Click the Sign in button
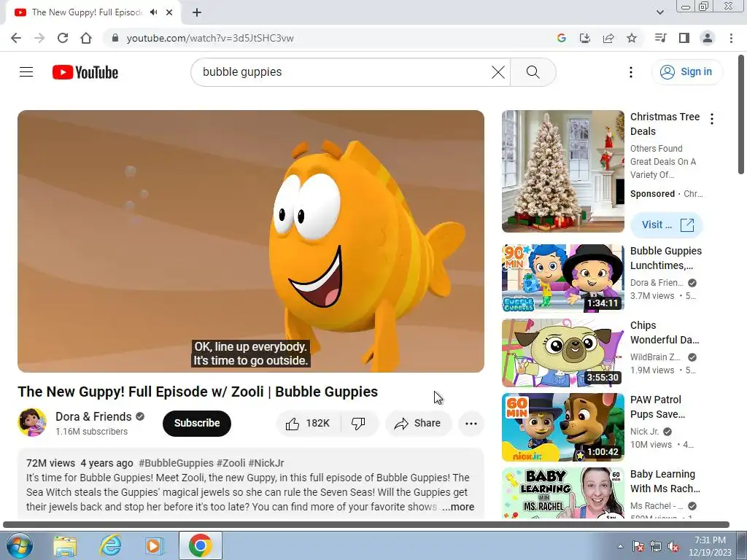The image size is (747, 560). coord(686,72)
